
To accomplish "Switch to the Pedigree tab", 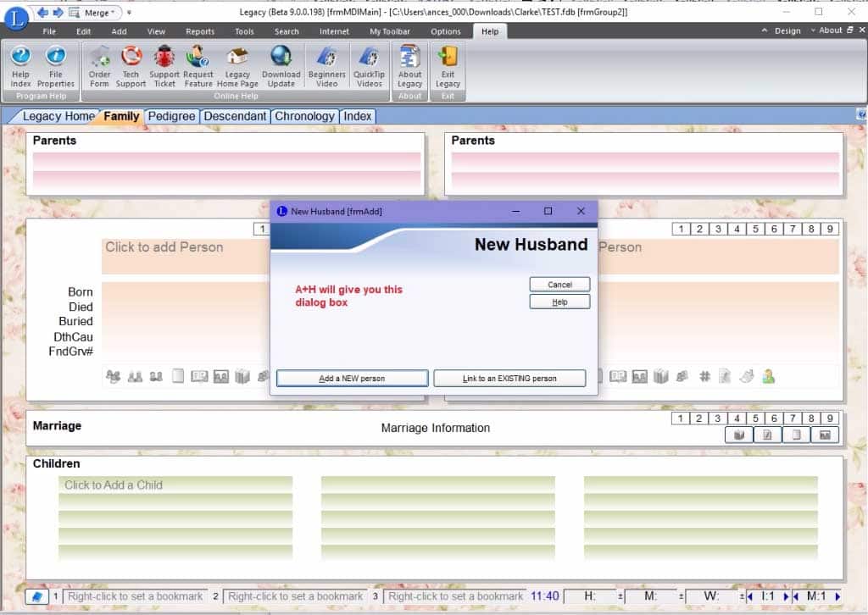I will click(171, 116).
